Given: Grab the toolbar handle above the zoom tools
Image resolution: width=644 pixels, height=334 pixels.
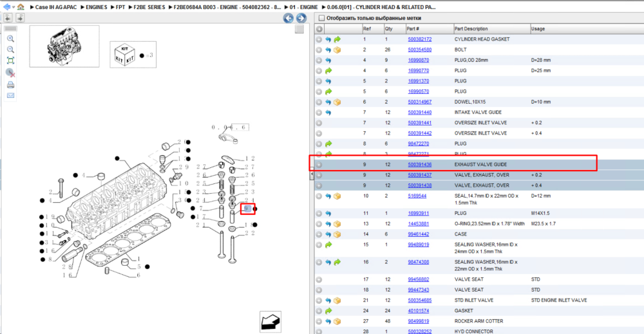Looking at the screenshot, I should [x=11, y=29].
